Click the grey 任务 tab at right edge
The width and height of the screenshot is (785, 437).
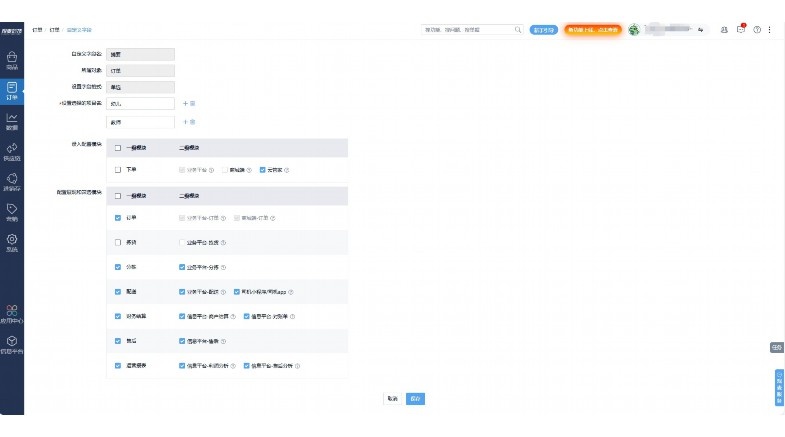tap(776, 347)
